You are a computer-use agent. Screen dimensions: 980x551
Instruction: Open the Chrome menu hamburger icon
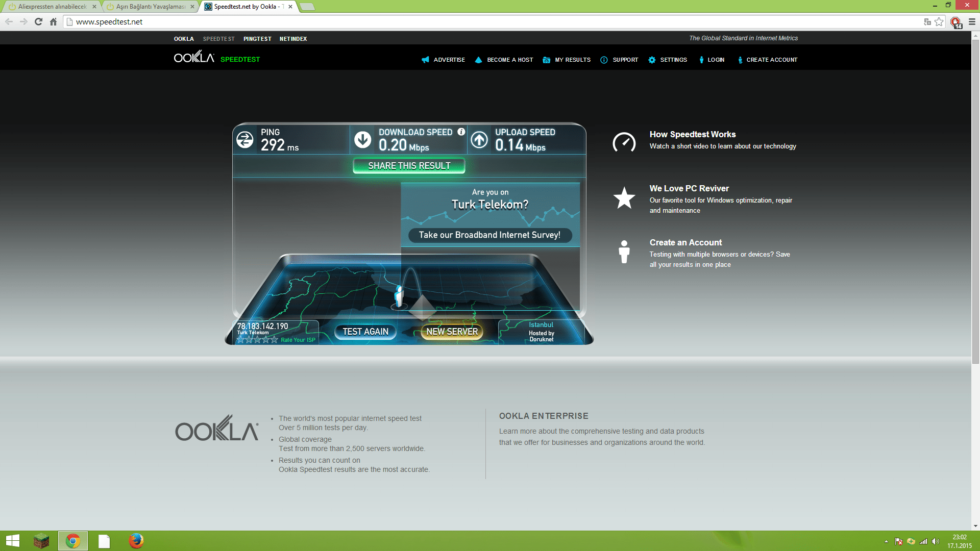972,21
